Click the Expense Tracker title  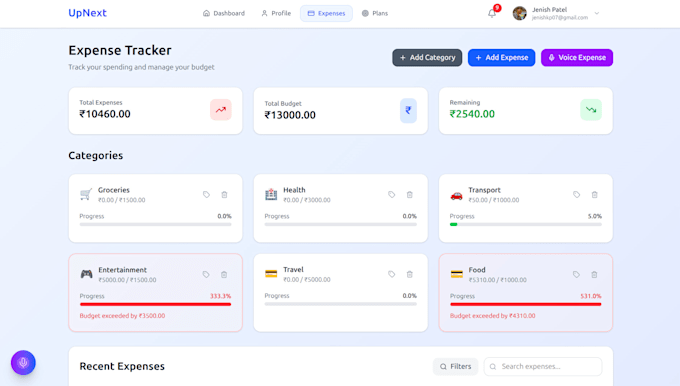(x=120, y=50)
